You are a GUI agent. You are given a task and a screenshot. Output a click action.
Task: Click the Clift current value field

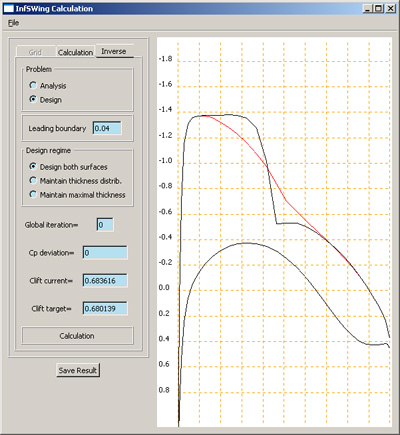(105, 281)
